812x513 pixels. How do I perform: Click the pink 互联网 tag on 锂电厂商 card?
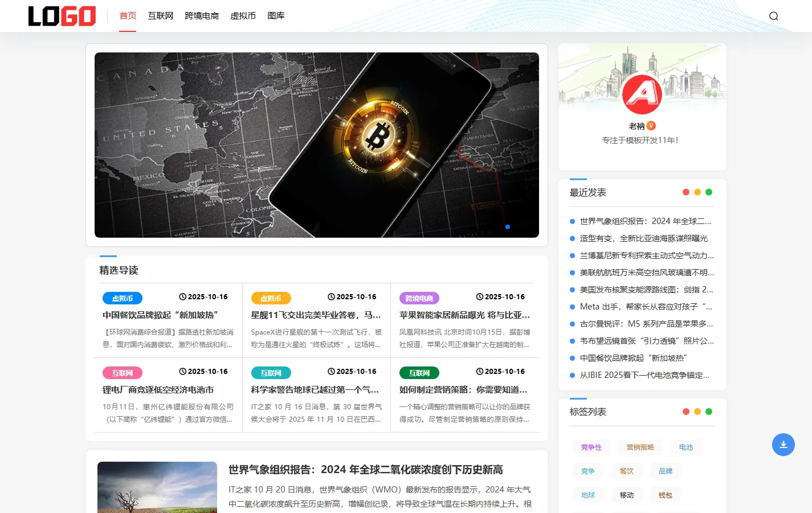coord(123,373)
